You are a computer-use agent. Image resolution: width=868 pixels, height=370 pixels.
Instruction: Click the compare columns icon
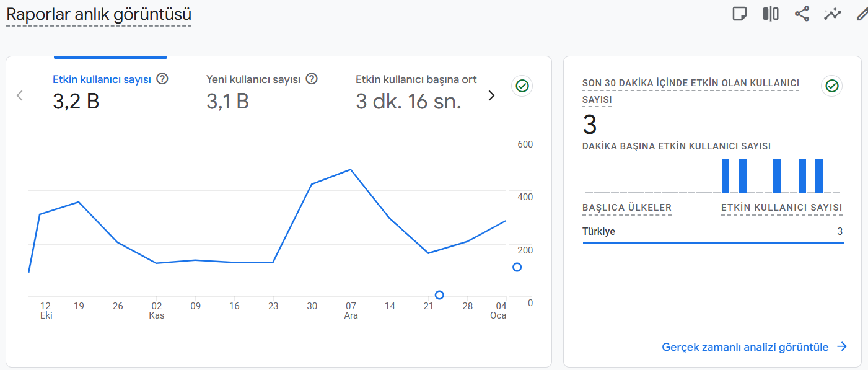point(771,14)
